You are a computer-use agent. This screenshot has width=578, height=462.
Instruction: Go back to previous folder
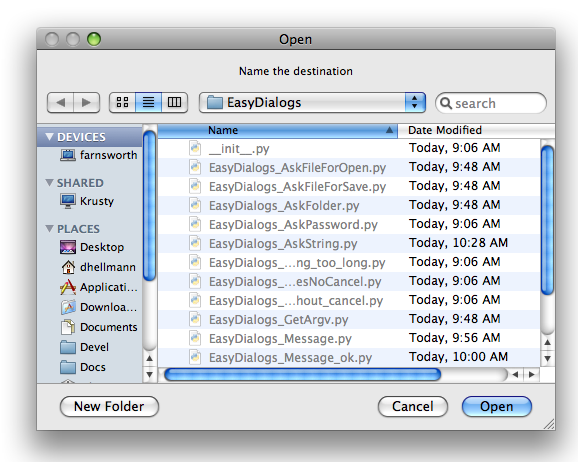[x=60, y=102]
